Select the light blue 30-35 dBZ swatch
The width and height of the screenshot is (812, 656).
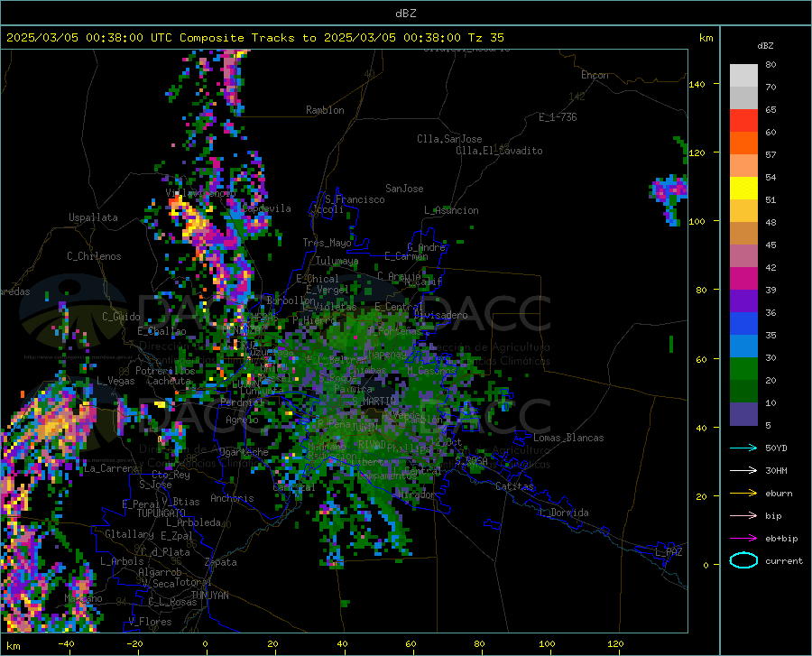pyautogui.click(x=743, y=346)
